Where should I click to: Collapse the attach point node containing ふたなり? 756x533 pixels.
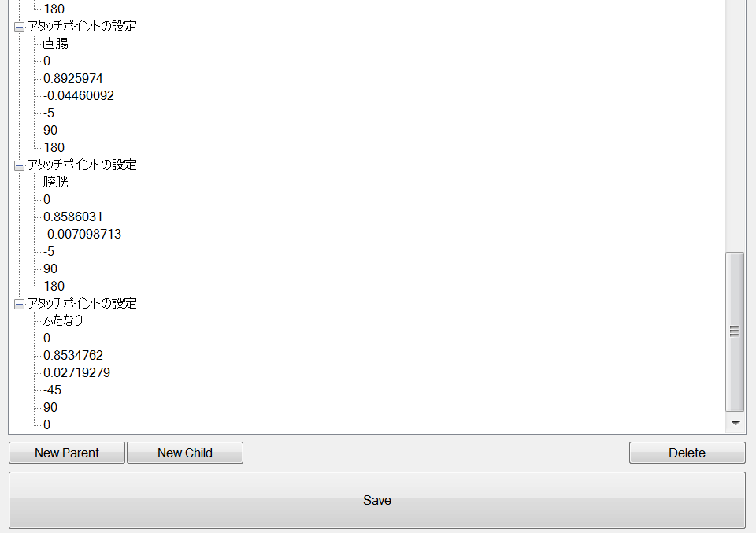click(19, 304)
